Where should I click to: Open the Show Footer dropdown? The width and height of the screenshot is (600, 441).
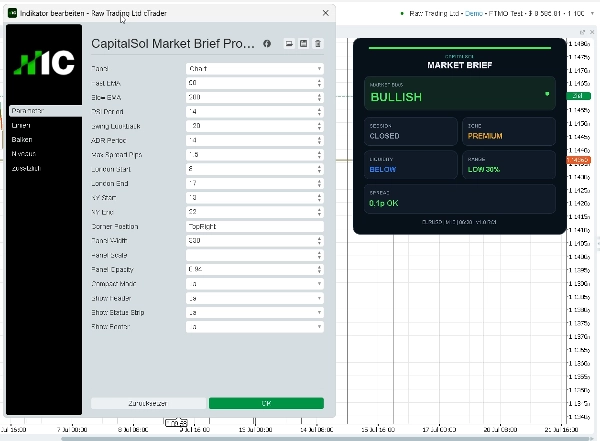(x=255, y=327)
